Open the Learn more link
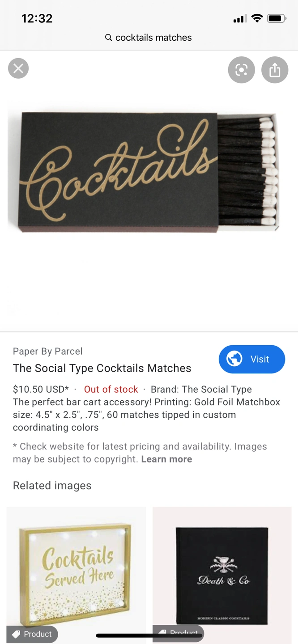298x644 pixels. (166, 459)
